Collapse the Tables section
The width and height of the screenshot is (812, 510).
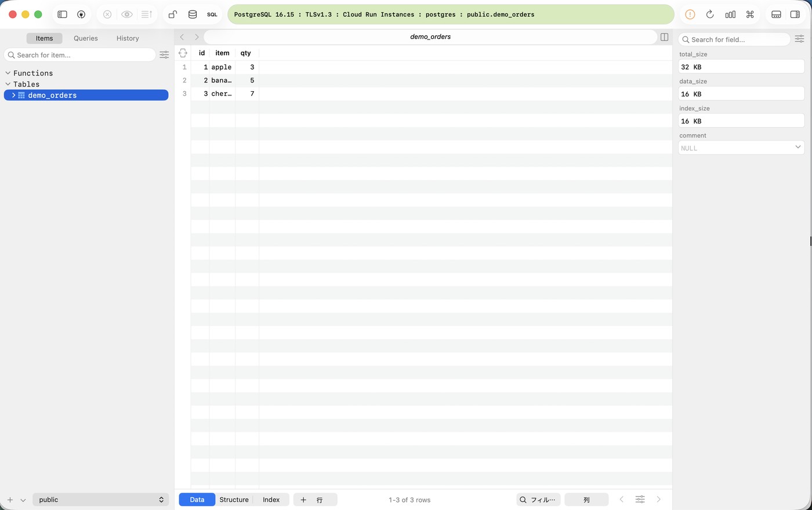8,84
